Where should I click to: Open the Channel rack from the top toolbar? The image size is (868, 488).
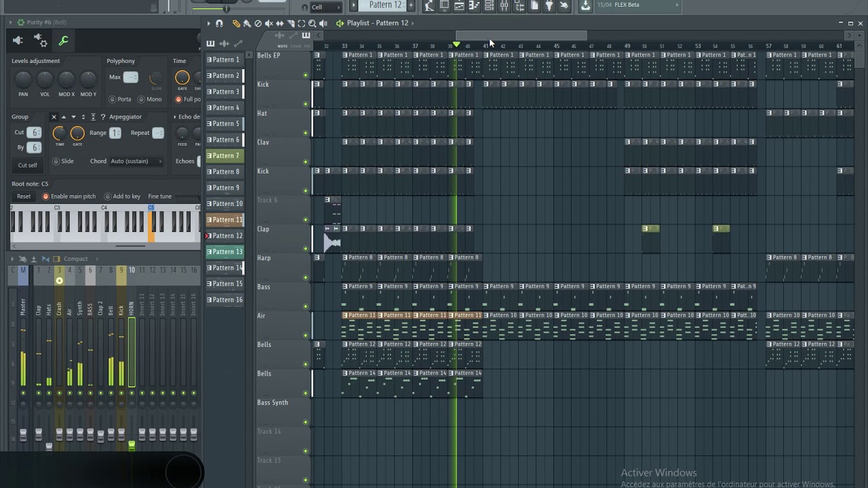pos(489,6)
